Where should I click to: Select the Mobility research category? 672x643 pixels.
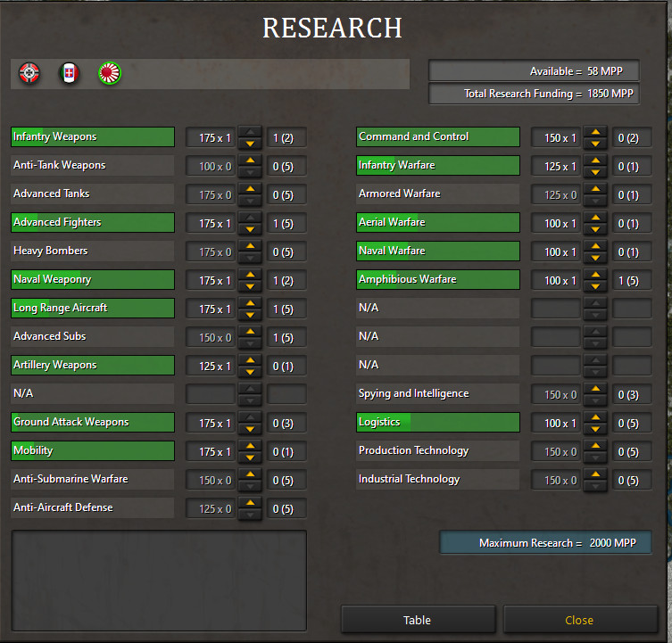pyautogui.click(x=93, y=450)
